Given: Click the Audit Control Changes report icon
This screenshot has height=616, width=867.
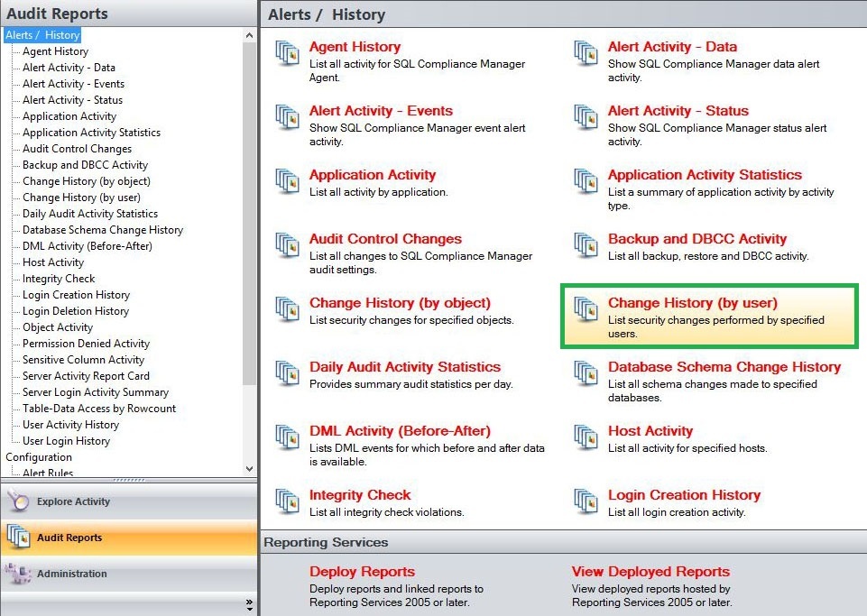Looking at the screenshot, I should [288, 245].
